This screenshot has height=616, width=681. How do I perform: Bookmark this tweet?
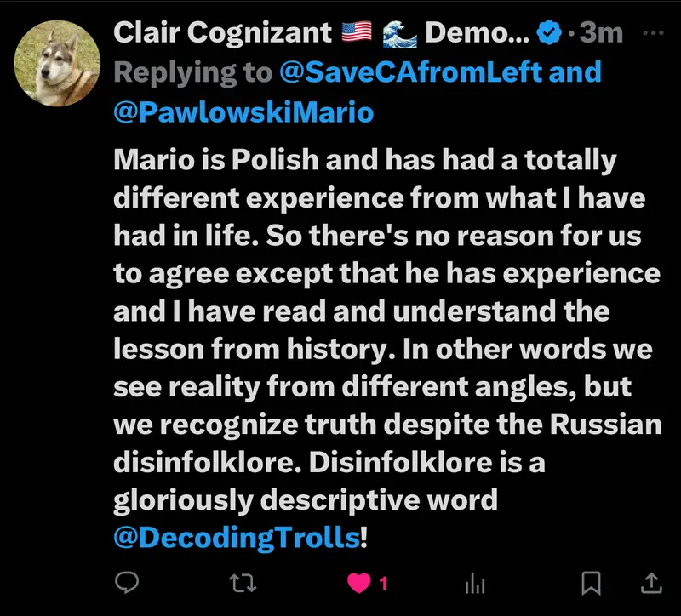[x=591, y=583]
